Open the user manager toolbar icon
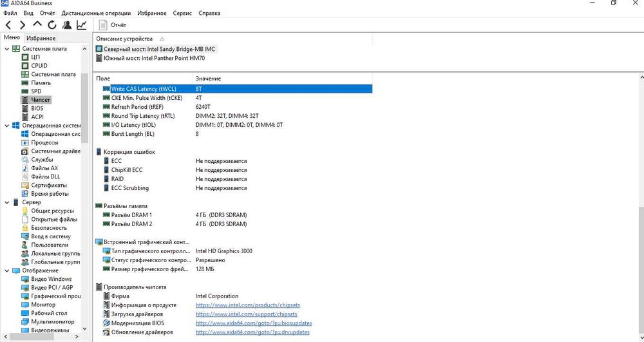Image resolution: width=644 pixels, height=342 pixels. point(66,25)
